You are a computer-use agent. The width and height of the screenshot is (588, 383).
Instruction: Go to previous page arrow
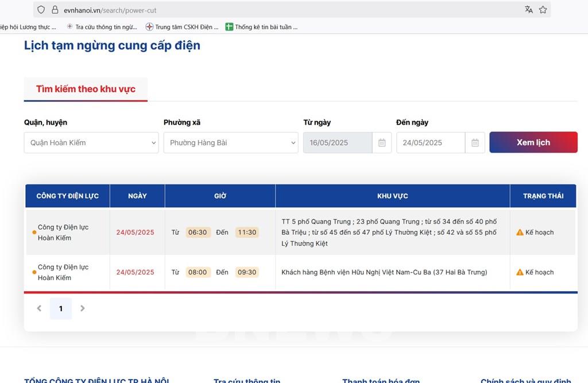39,308
